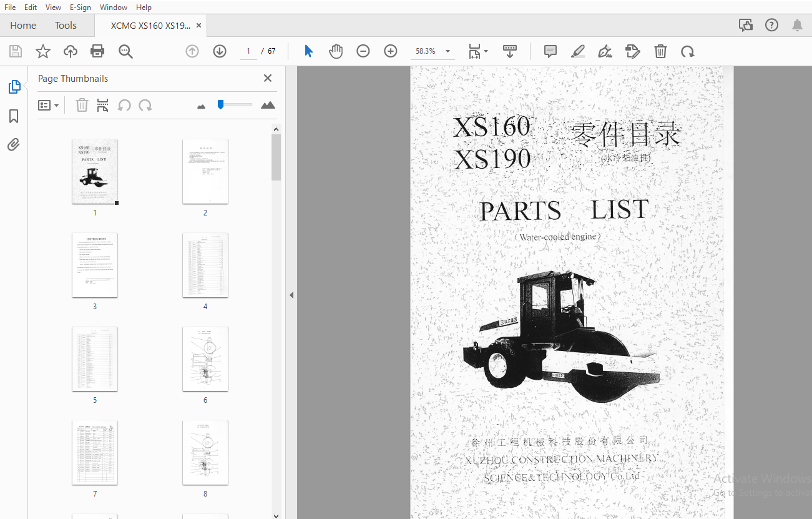Open the View menu
The height and width of the screenshot is (519, 812).
tap(54, 7)
